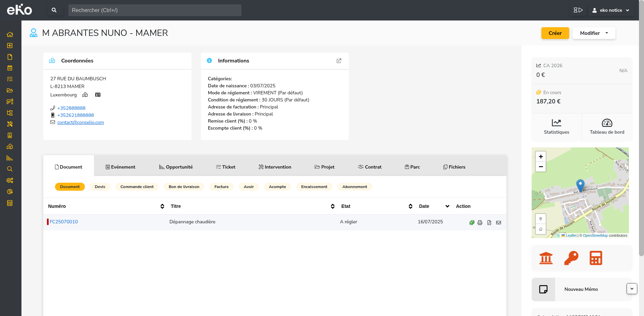Image resolution: width=644 pixels, height=316 pixels.
Task: Open the sidebar Statistics charts icon
Action: pos(10,158)
